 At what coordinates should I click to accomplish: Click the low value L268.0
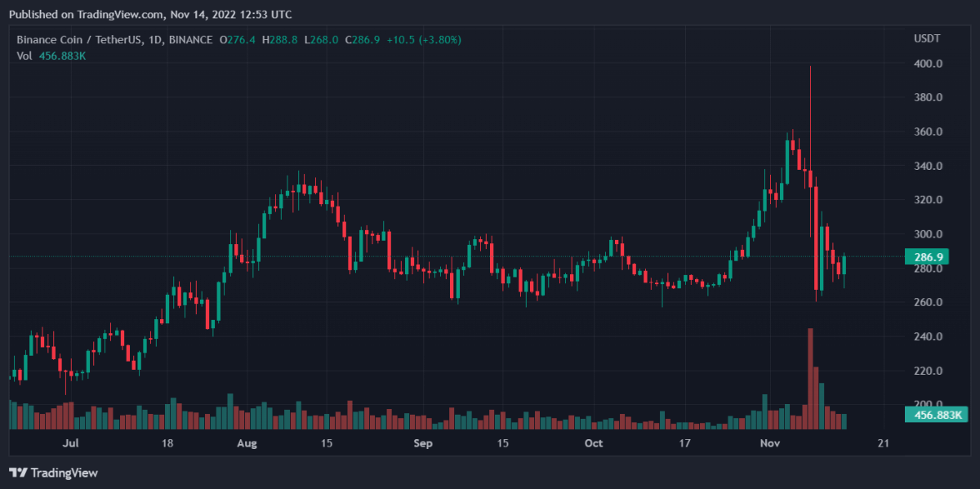tap(322, 39)
